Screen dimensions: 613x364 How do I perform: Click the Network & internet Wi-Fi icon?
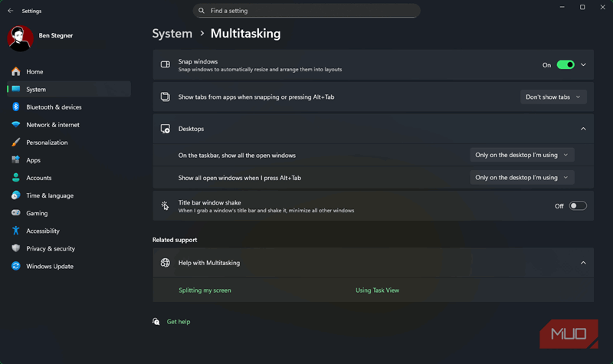click(15, 125)
